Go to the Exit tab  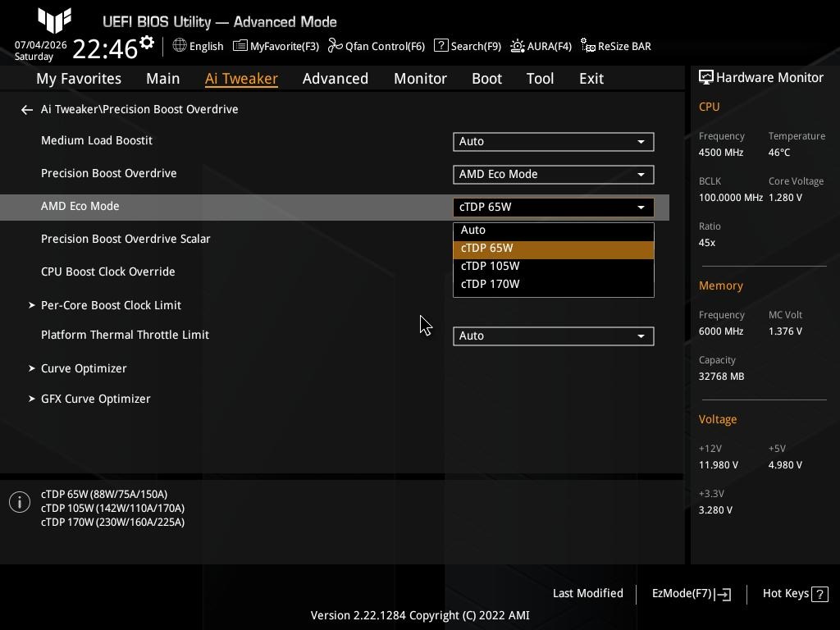pos(591,79)
